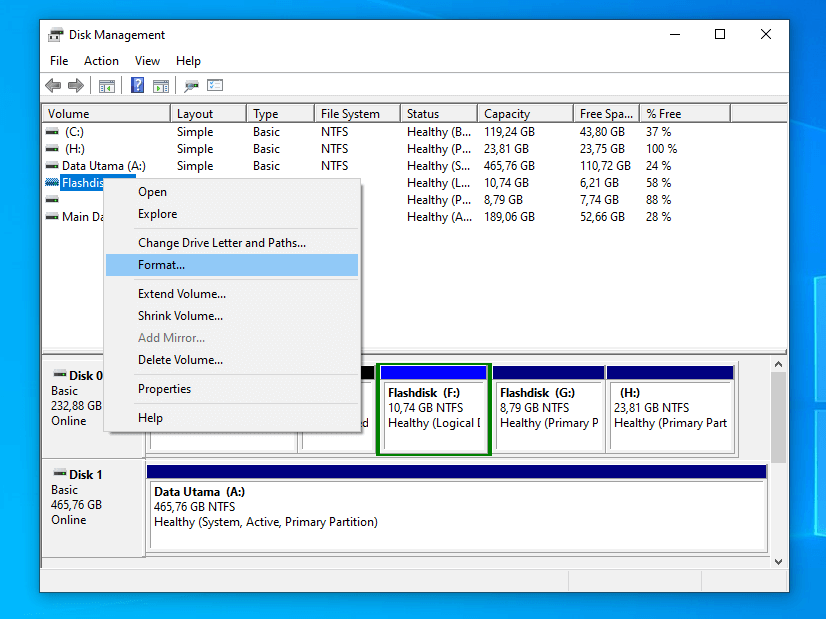Select the Disk 1 label panel

tap(93, 507)
